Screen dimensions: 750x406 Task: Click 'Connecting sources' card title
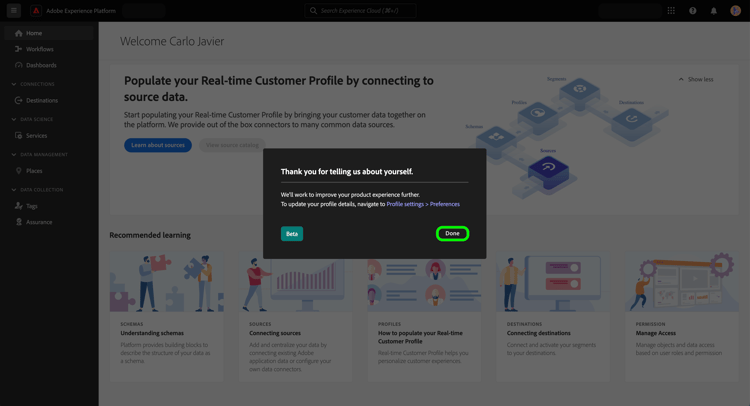click(x=275, y=333)
